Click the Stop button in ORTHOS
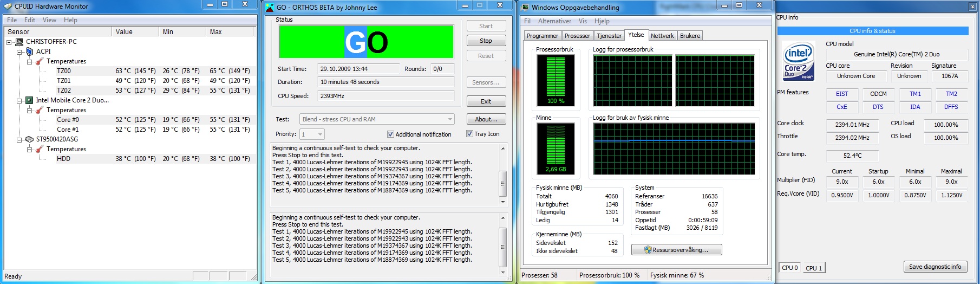The height and width of the screenshot is (284, 980). 486,41
